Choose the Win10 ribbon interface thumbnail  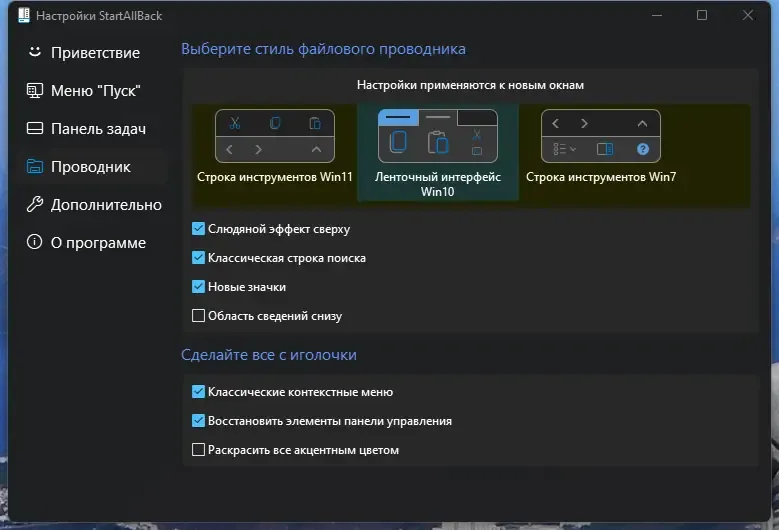coord(438,136)
